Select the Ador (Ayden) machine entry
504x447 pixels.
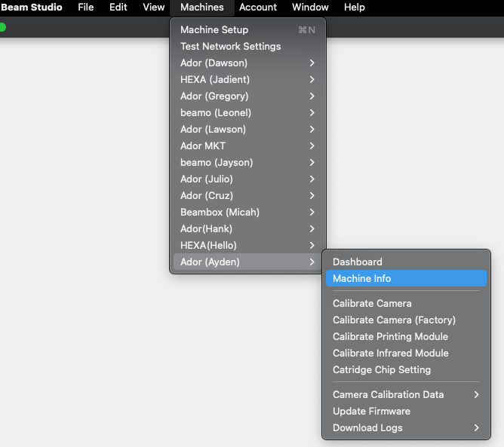click(x=247, y=262)
